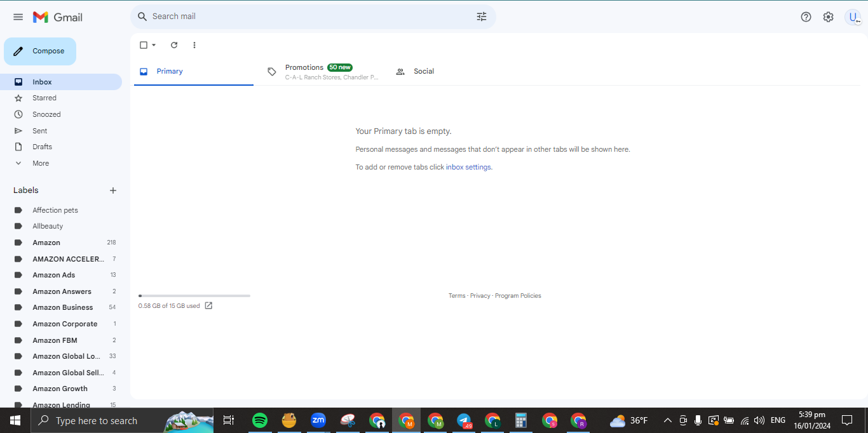Switch to the Promotions tab

(323, 71)
